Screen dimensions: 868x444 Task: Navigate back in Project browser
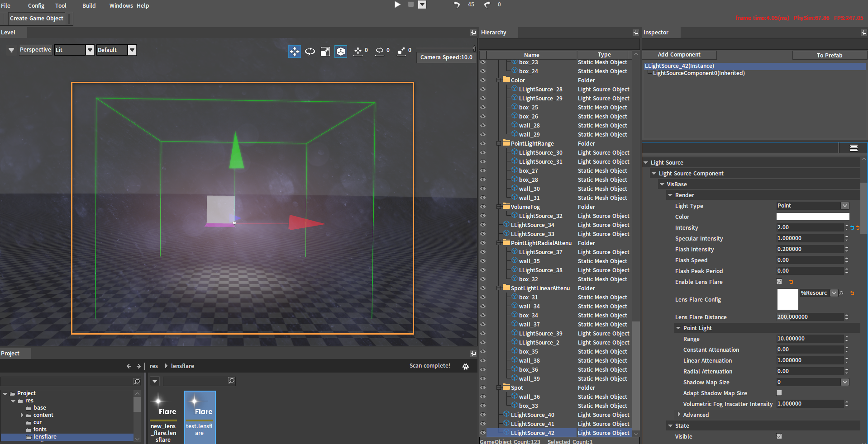pos(129,366)
